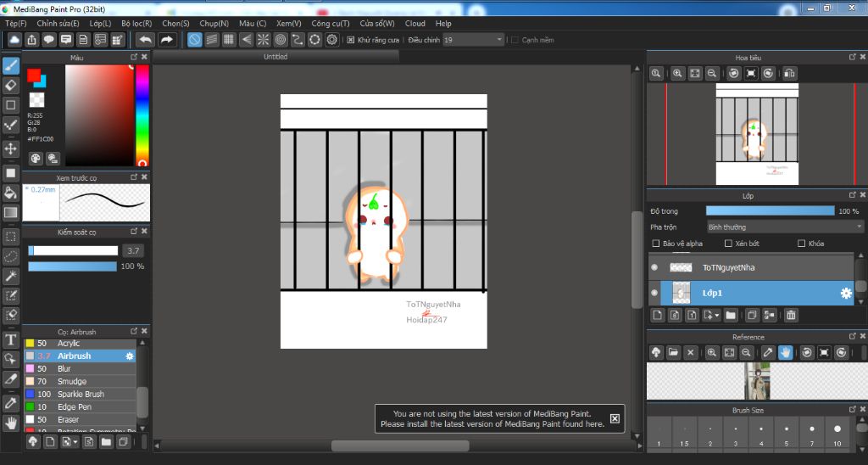The height and width of the screenshot is (465, 868).
Task: Enable the concentric circle snap guide
Action: pyautogui.click(x=280, y=39)
